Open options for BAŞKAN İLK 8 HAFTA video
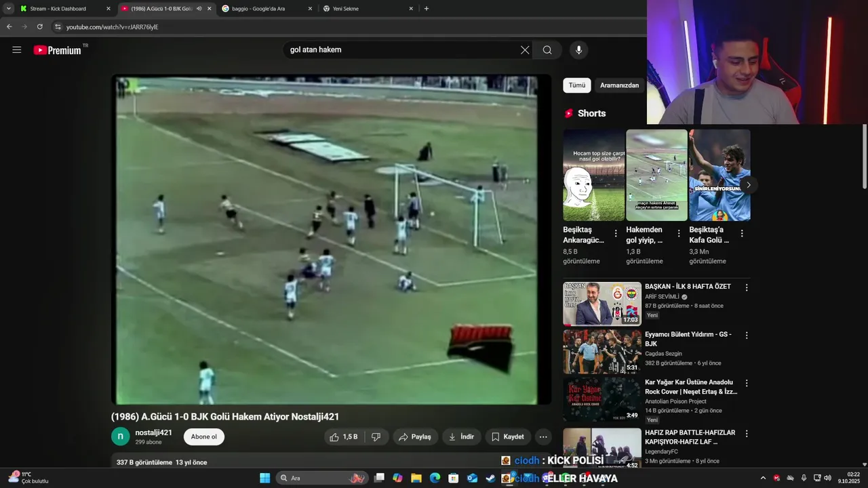The image size is (868, 488). [747, 287]
